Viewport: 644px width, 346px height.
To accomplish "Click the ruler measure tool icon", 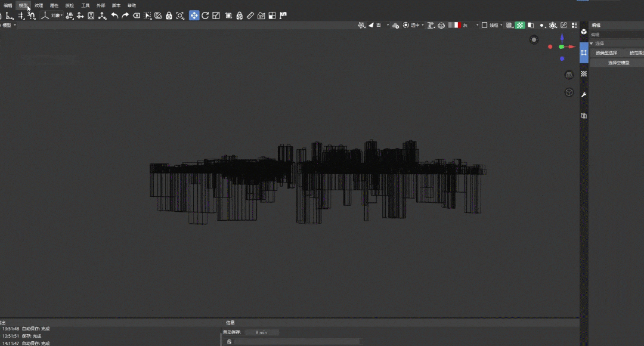I will click(x=250, y=16).
